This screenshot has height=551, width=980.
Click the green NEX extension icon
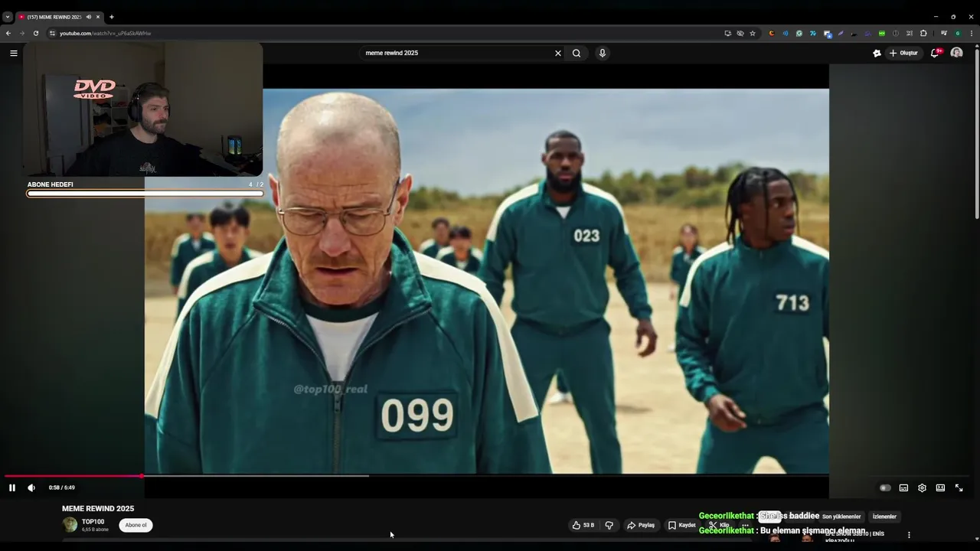tap(882, 33)
